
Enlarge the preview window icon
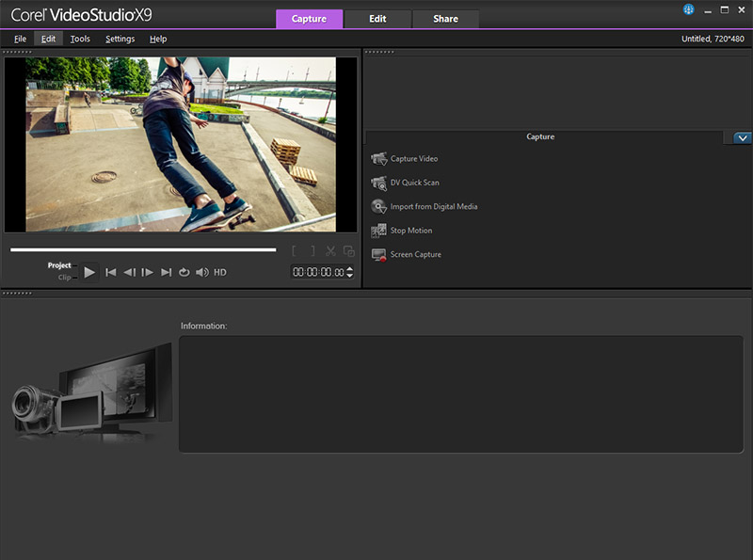[x=349, y=250]
